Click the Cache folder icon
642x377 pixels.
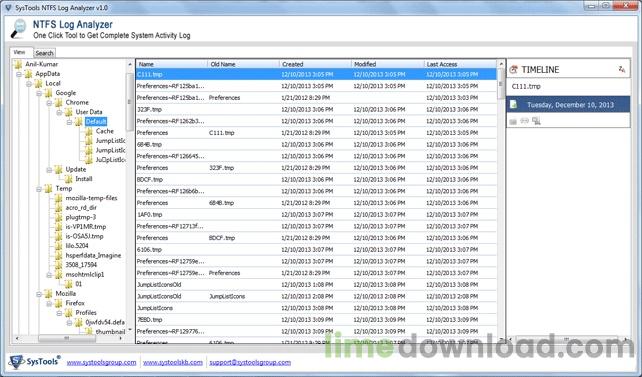(89, 131)
